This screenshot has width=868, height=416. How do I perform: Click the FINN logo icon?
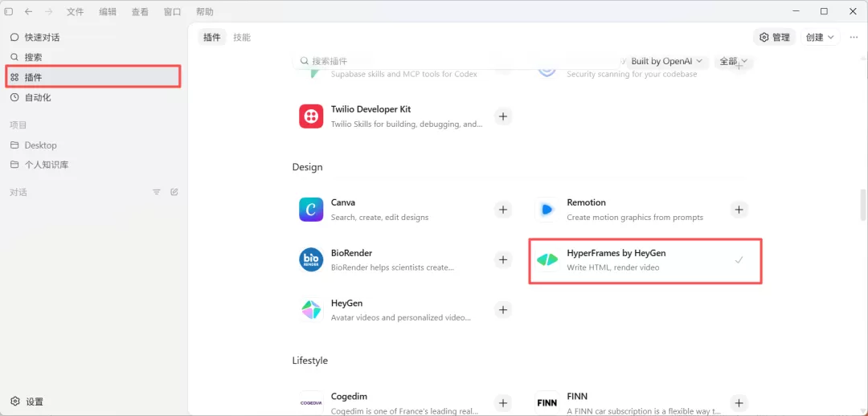pos(547,403)
